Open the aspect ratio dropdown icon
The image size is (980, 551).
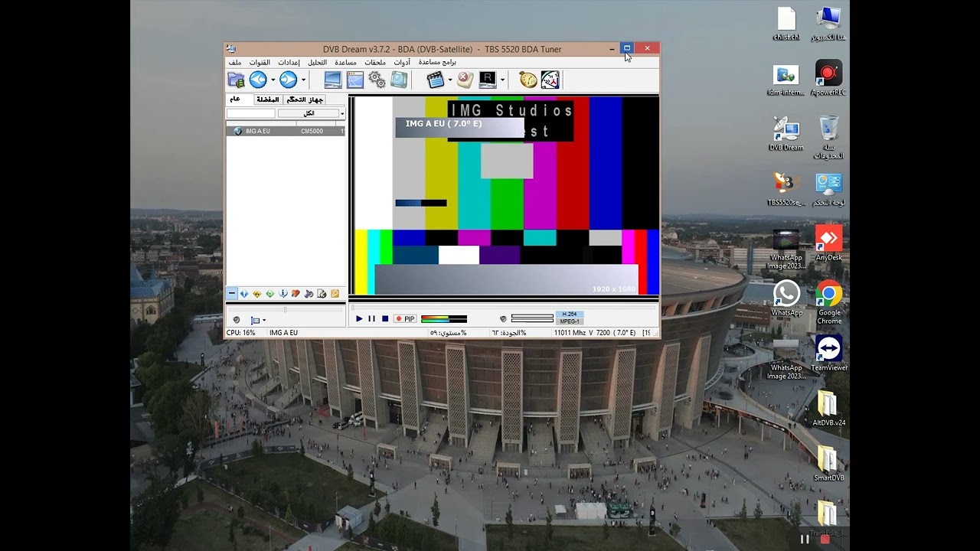tap(258, 320)
